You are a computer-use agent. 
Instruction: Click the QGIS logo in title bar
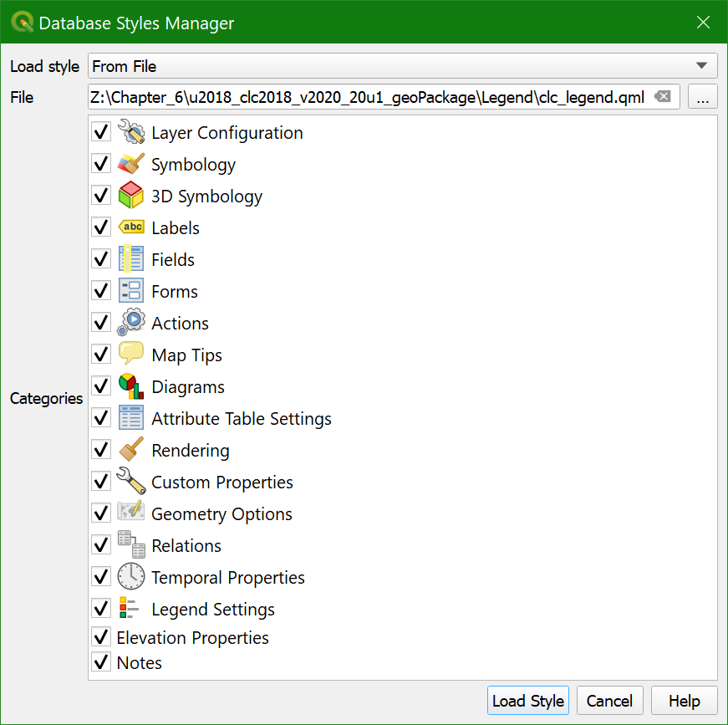coord(22,22)
